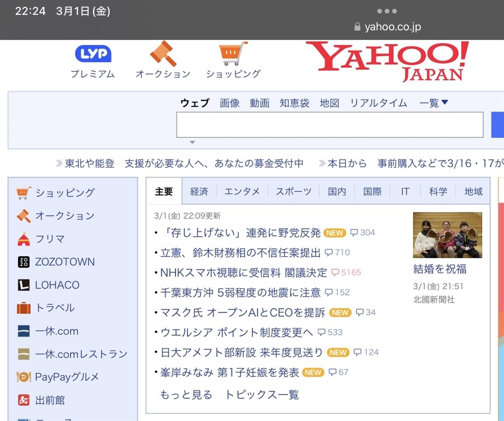Expand the 一覧 search category dropdown
This screenshot has height=421, width=504.
point(434,103)
